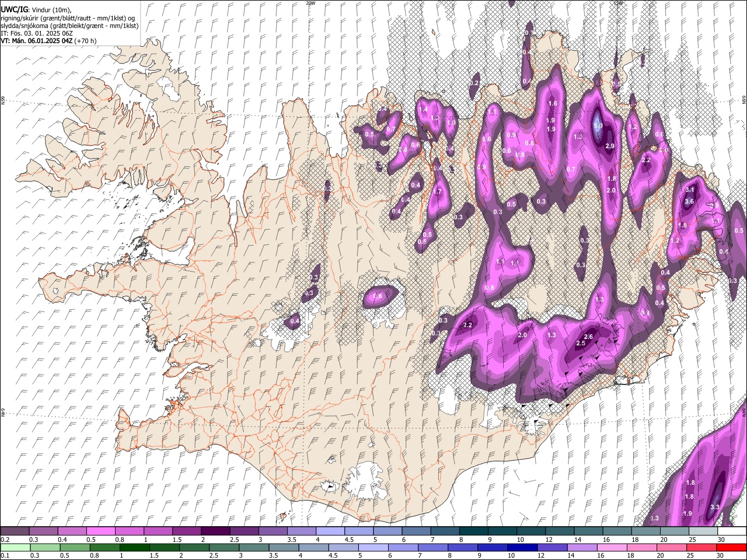The height and width of the screenshot is (560, 747).
Task: Click the '5.0' precipitation value on the map
Action: point(598,125)
